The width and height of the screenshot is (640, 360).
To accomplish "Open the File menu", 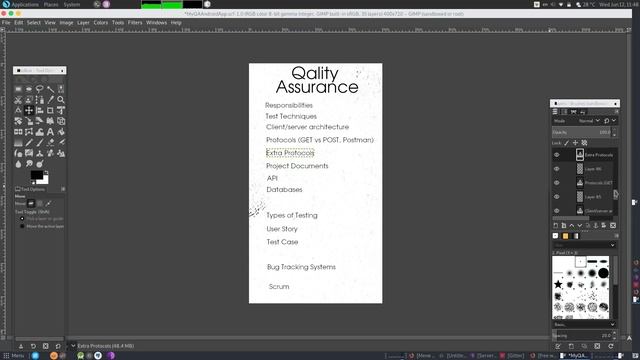I will click(x=6, y=22).
